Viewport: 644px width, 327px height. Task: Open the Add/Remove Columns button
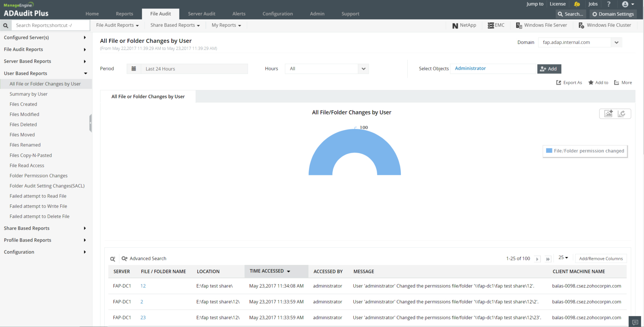tap(601, 259)
